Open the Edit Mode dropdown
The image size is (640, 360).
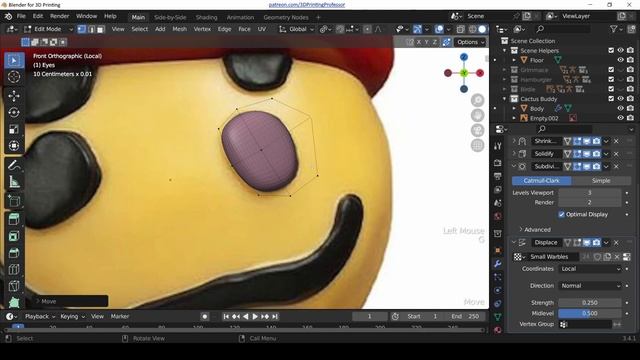(48, 29)
